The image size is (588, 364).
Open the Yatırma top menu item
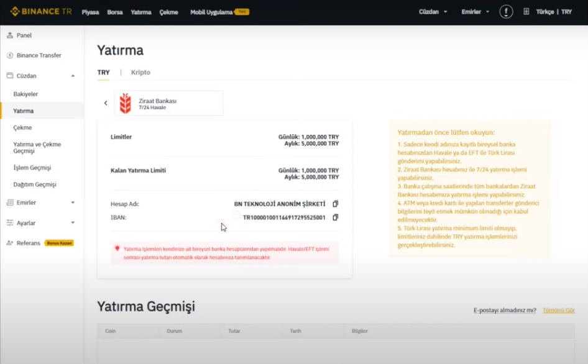tap(141, 12)
